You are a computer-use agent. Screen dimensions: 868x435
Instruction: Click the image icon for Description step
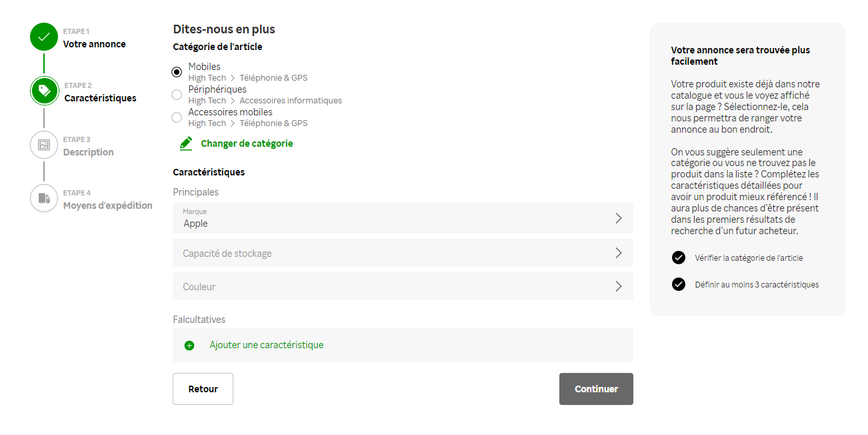(x=44, y=145)
